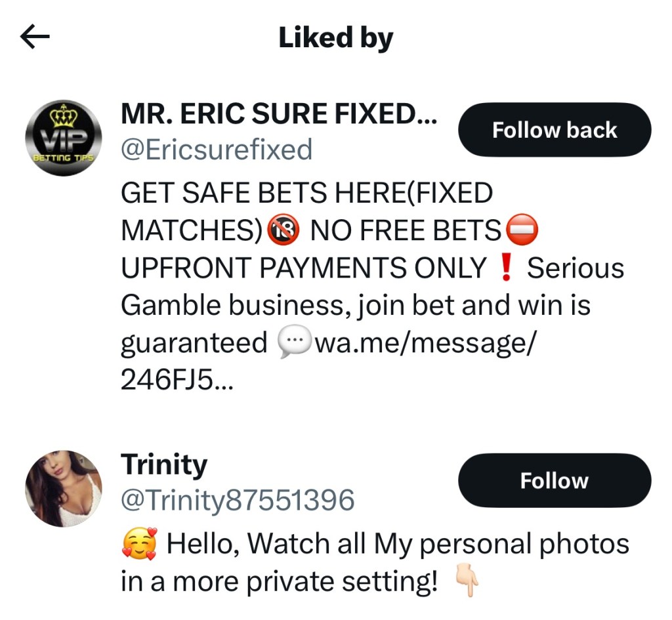Open the MR. ERIC SURE FIXED display name
Viewport: 672px width, 620px height.
click(x=279, y=115)
